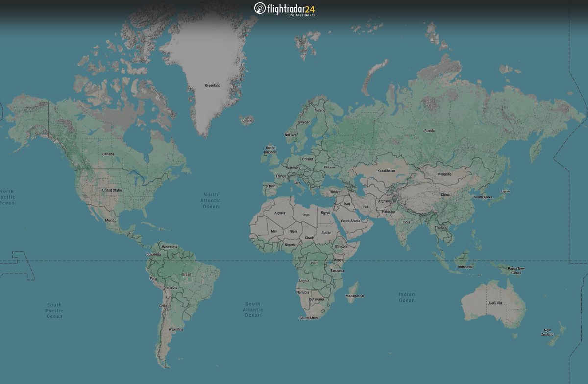Click the South Africa label
Viewport: 588px width, 384px height.
click(x=309, y=318)
